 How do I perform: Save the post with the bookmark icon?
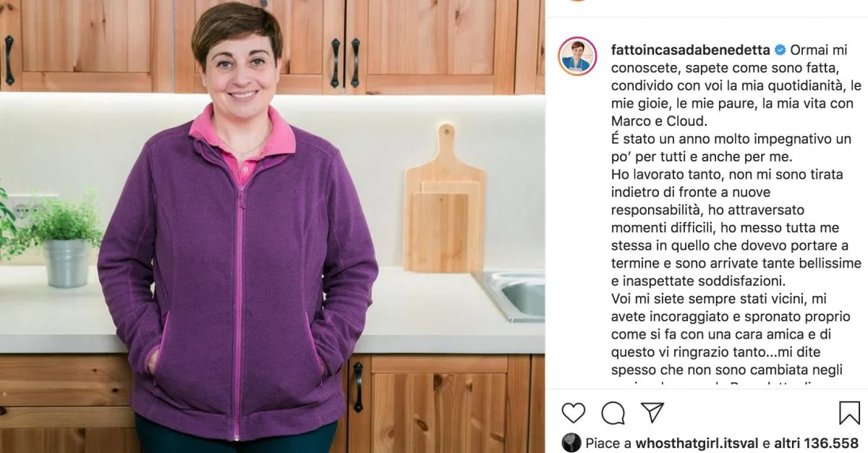pyautogui.click(x=849, y=413)
